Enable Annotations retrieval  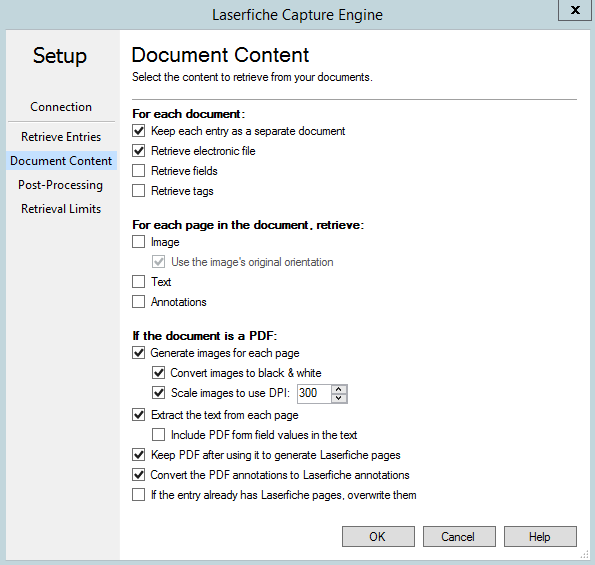[x=139, y=302]
